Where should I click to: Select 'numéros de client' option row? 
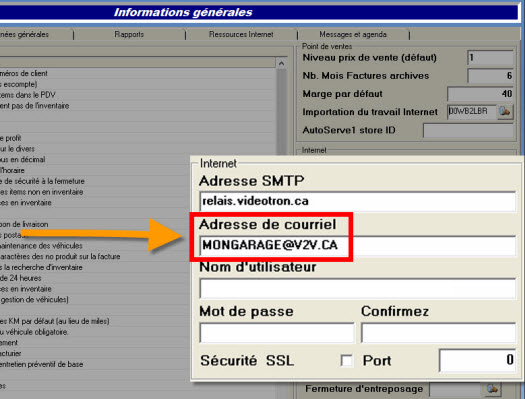(137, 74)
